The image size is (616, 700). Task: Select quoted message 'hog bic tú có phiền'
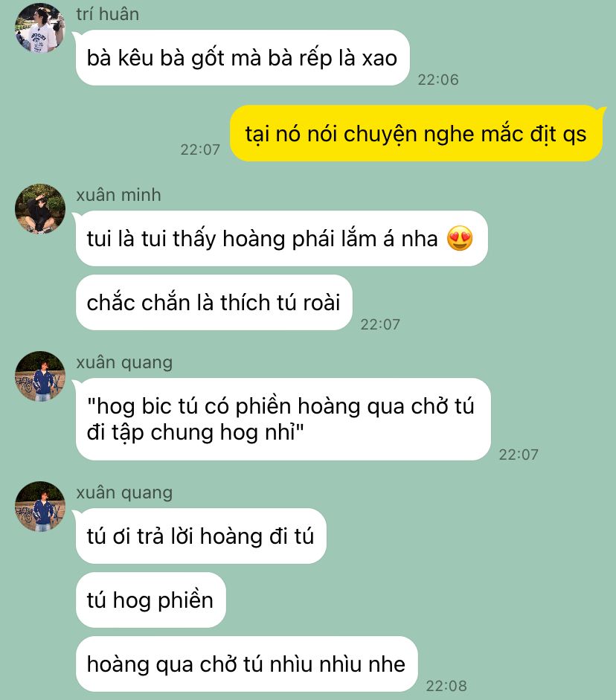click(283, 420)
